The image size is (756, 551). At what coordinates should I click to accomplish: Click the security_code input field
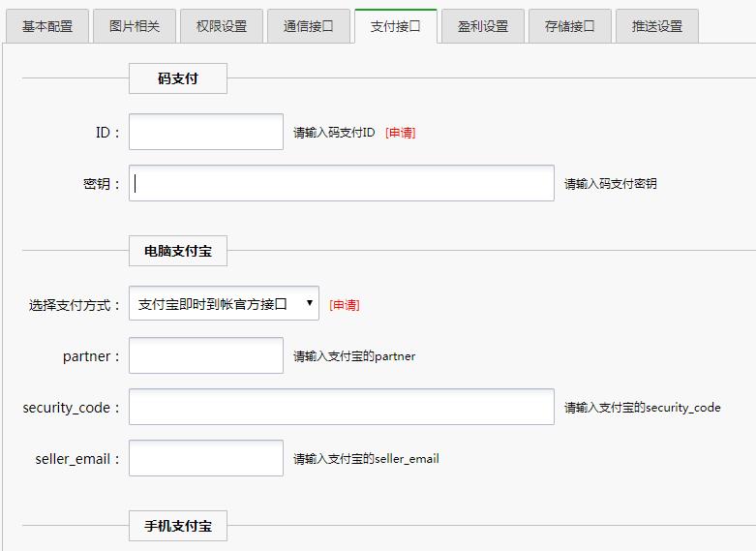(342, 407)
